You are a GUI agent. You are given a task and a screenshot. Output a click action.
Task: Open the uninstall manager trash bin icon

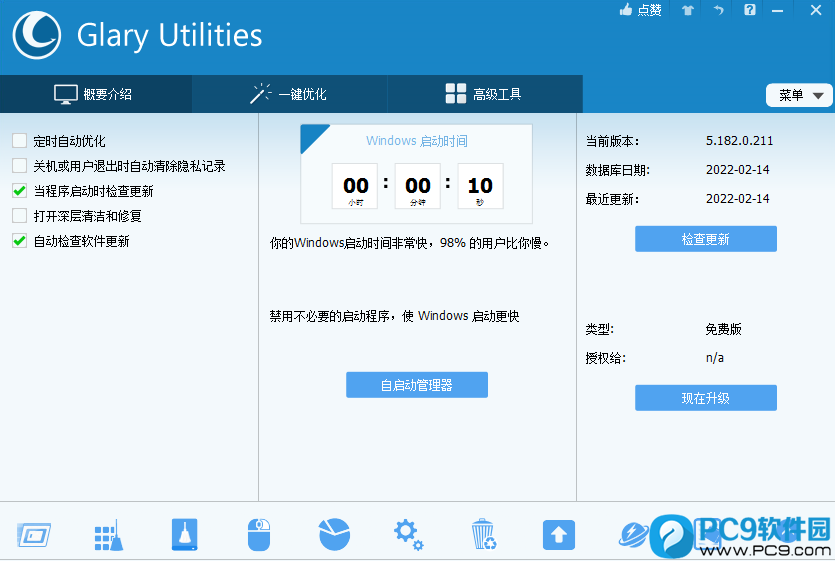[x=484, y=534]
